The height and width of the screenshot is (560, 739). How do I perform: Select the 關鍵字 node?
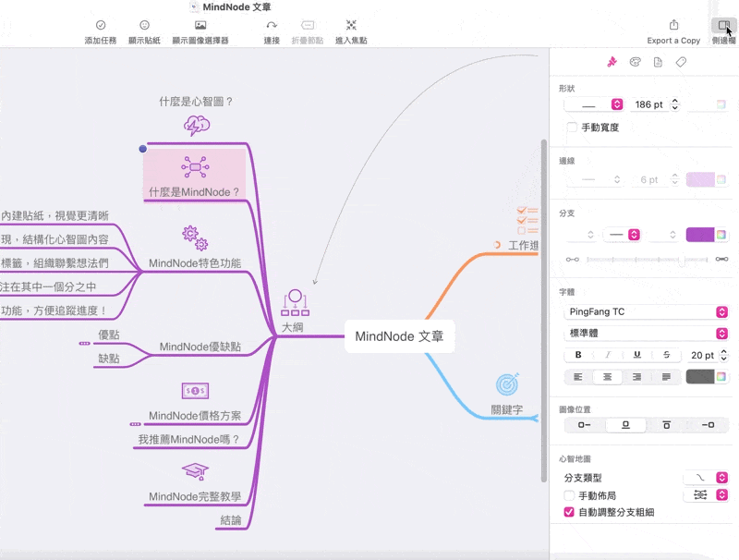coord(506,409)
